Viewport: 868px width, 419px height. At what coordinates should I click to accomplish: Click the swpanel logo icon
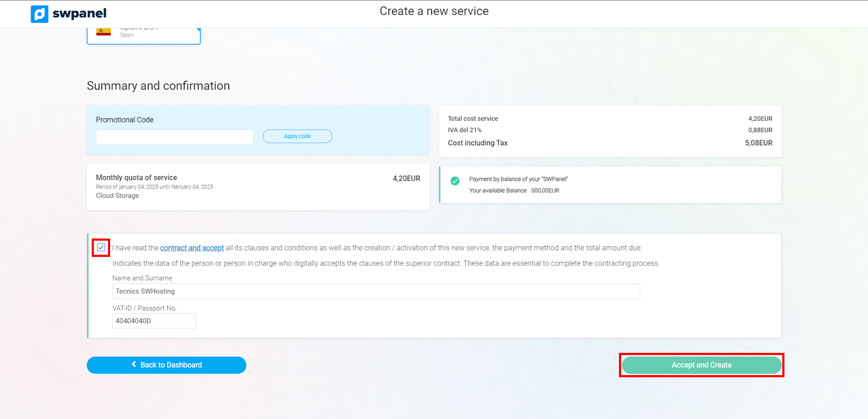coord(40,14)
